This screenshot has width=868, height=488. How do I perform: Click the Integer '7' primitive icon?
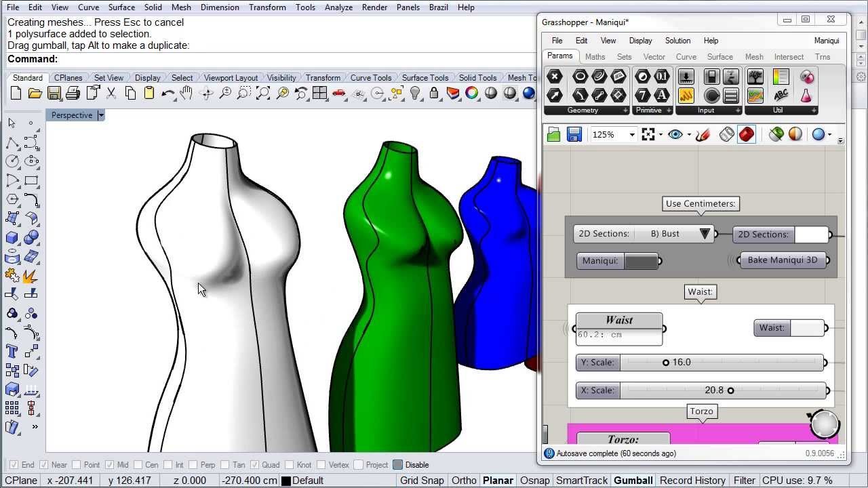[x=643, y=95]
